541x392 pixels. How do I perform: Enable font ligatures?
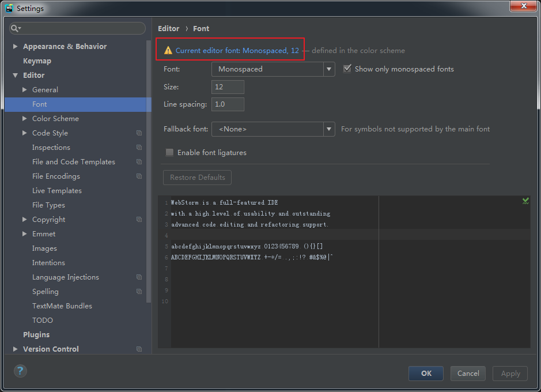(169, 152)
